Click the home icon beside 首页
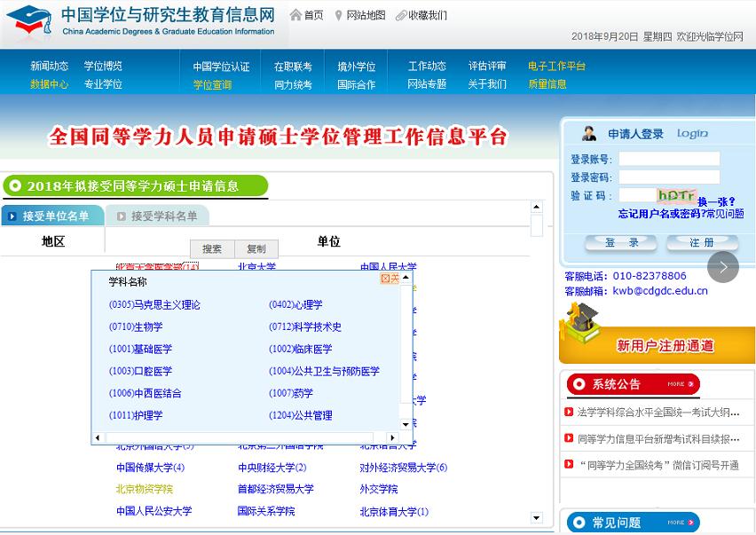 point(295,15)
